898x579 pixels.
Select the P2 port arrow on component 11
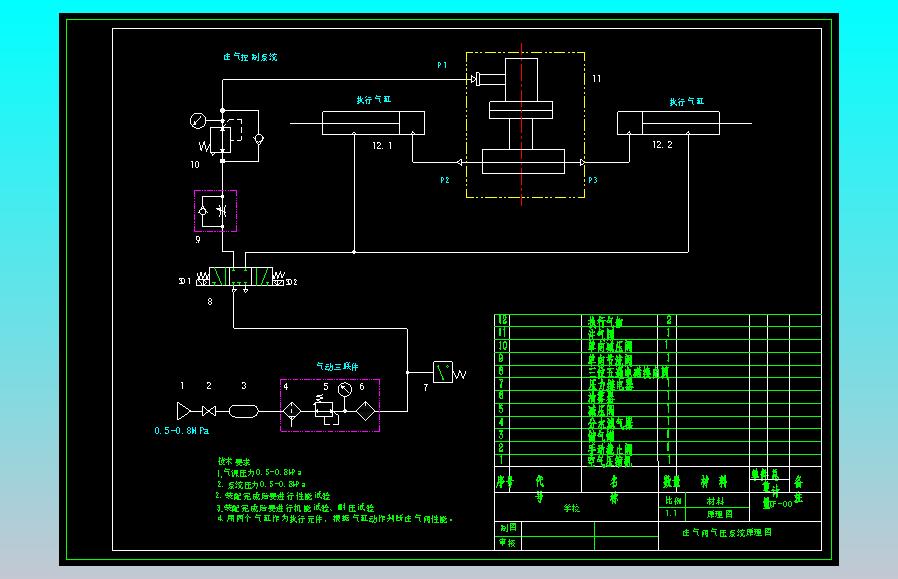click(x=459, y=163)
